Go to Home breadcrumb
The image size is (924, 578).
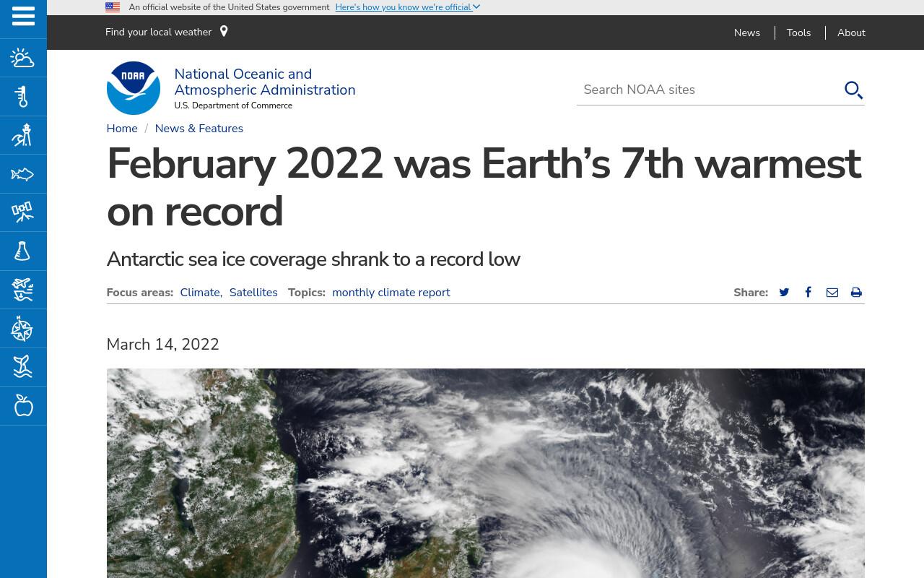(122, 129)
